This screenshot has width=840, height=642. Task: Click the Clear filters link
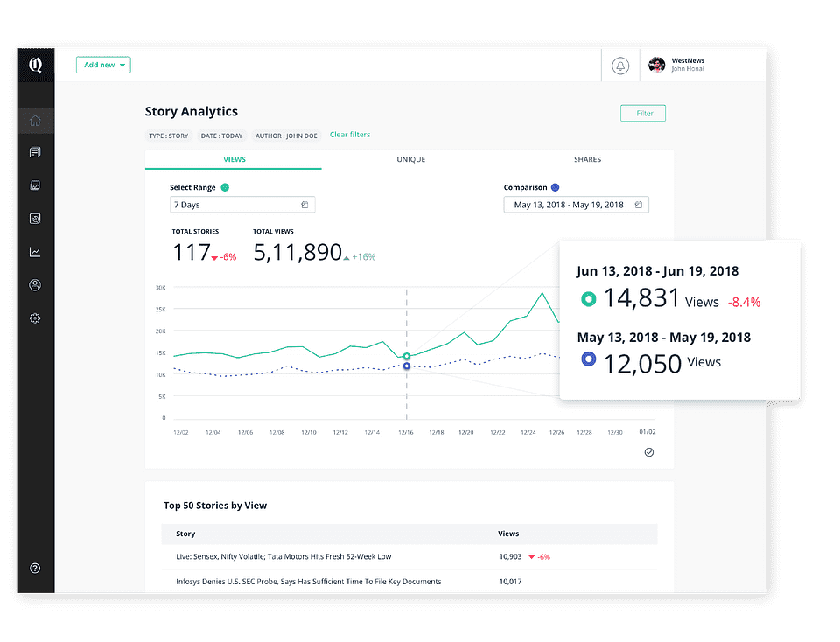pos(350,135)
